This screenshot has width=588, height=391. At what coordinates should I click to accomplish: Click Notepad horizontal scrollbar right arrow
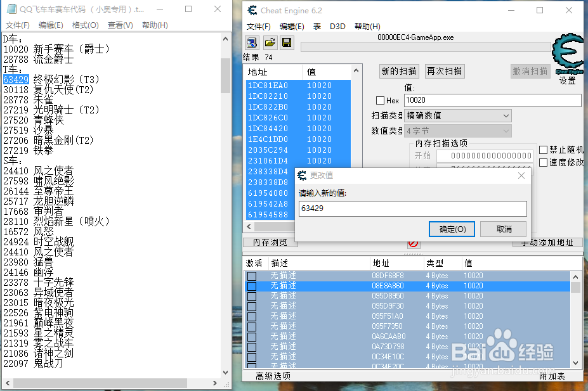pyautogui.click(x=215, y=383)
